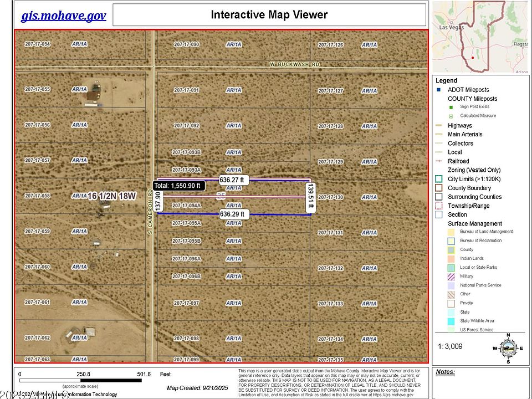This screenshot has width=532, height=399.
Task: Select the Surrounding Counties legend box
Action: pyautogui.click(x=438, y=197)
